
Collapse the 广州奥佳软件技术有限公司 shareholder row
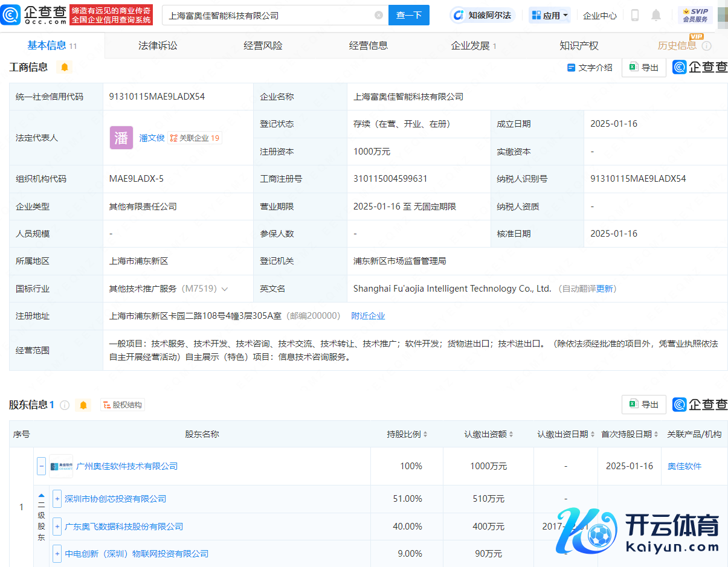(41, 466)
